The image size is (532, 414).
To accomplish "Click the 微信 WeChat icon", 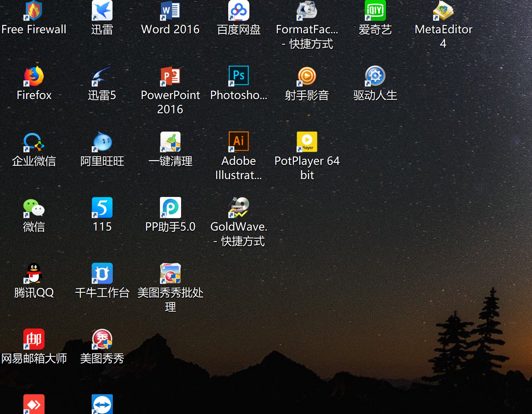I will click(34, 208).
